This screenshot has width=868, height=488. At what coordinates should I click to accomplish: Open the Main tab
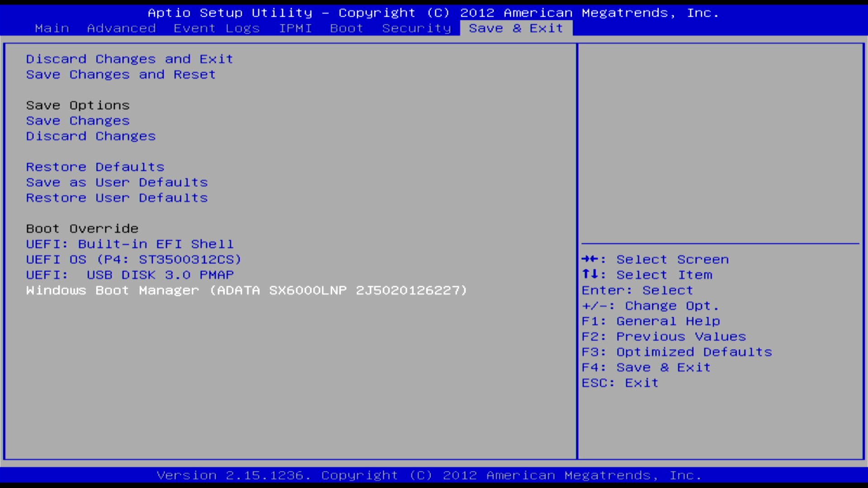[x=52, y=28]
